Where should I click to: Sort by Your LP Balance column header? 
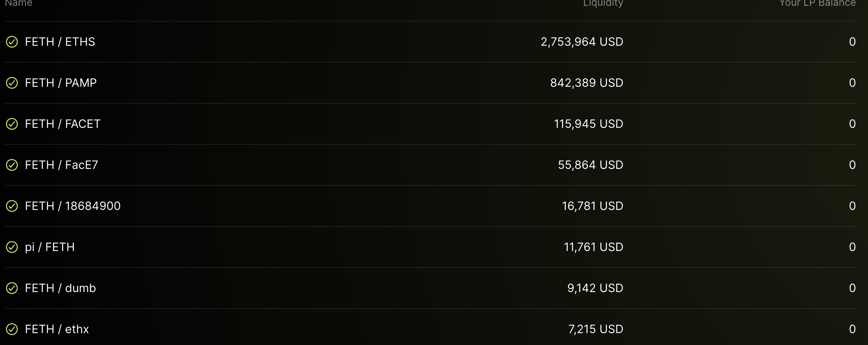(817, 3)
